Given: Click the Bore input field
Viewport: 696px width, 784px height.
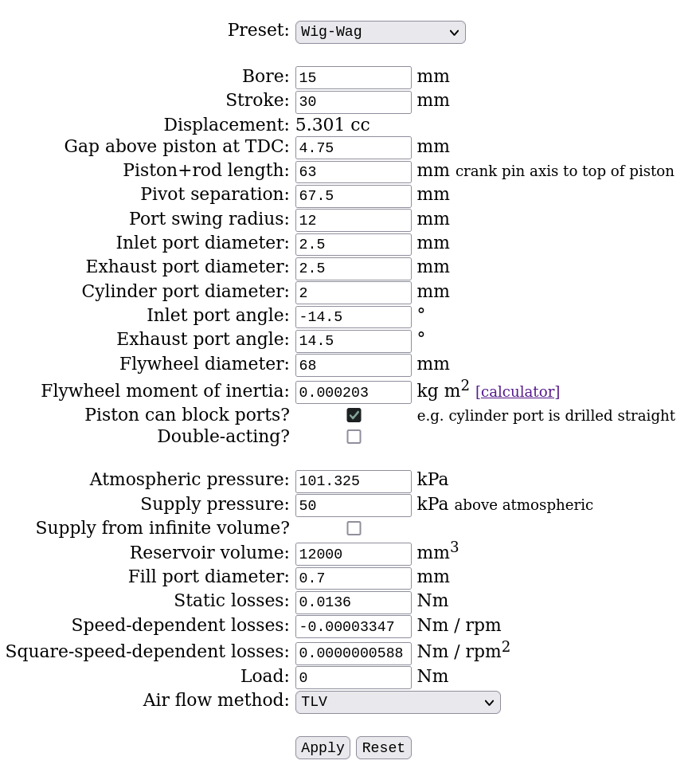Looking at the screenshot, I should [353, 77].
